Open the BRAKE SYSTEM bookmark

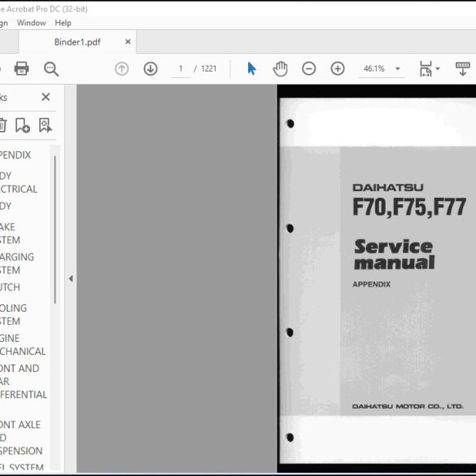click(x=10, y=234)
